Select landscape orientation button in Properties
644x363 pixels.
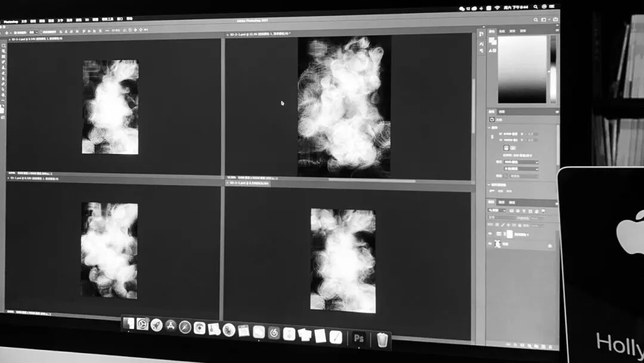(x=513, y=148)
